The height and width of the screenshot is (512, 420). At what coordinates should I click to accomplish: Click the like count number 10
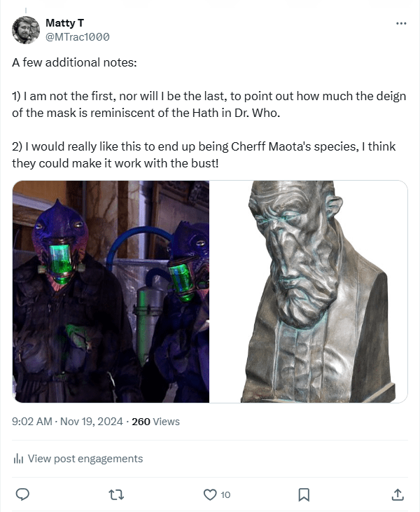click(x=225, y=495)
